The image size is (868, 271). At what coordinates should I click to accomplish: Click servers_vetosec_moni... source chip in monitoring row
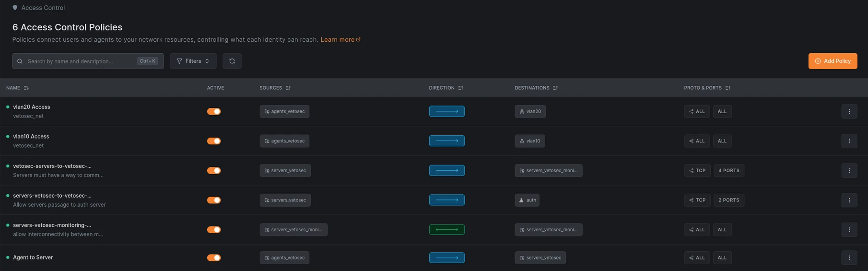tap(293, 230)
